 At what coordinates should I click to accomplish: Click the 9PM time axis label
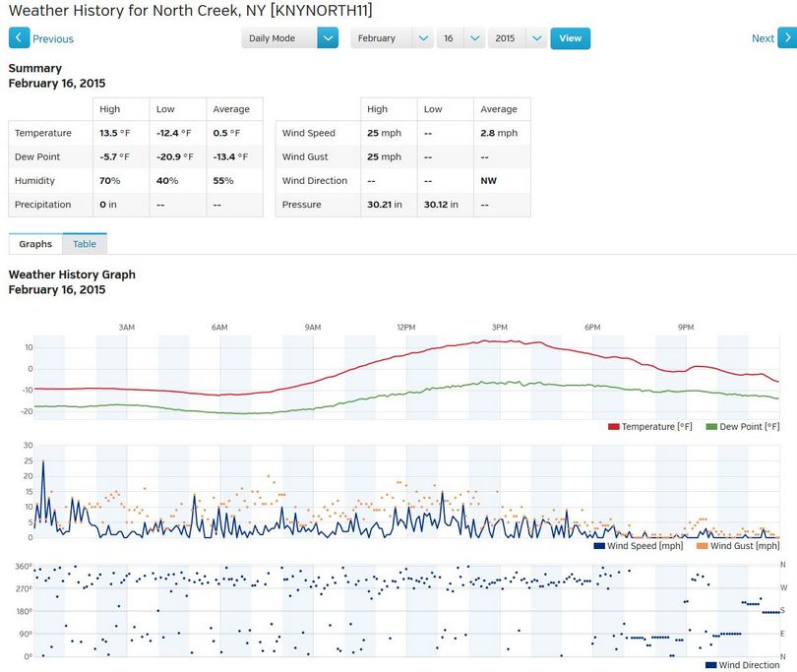coord(686,328)
